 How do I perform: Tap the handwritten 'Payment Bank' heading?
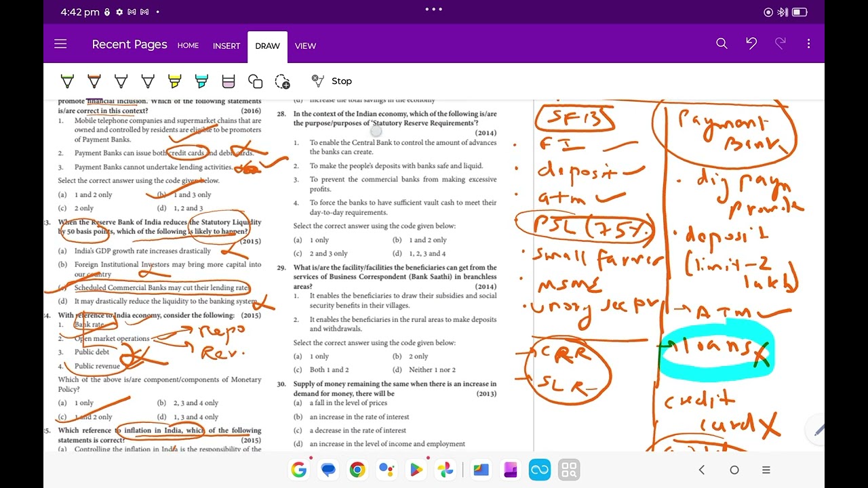click(x=725, y=133)
